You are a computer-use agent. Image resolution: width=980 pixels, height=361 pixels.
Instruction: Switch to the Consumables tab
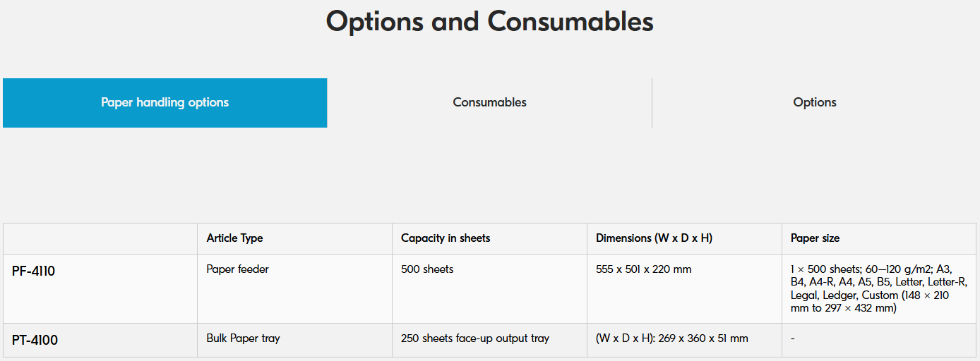pos(489,103)
